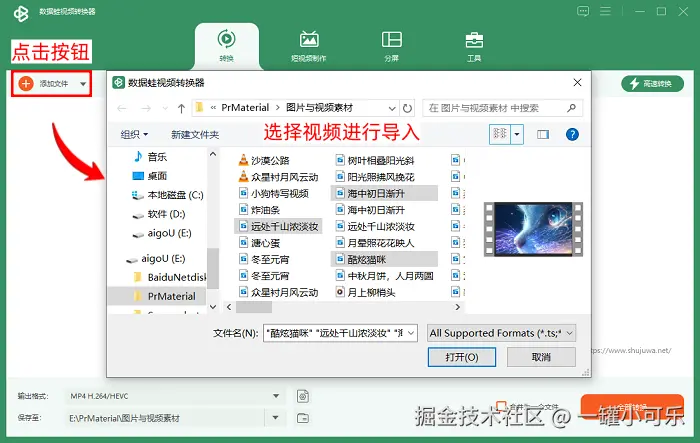Click the horizontal scrollbar thumb of file list
The height and width of the screenshot is (443, 700).
(x=254, y=307)
